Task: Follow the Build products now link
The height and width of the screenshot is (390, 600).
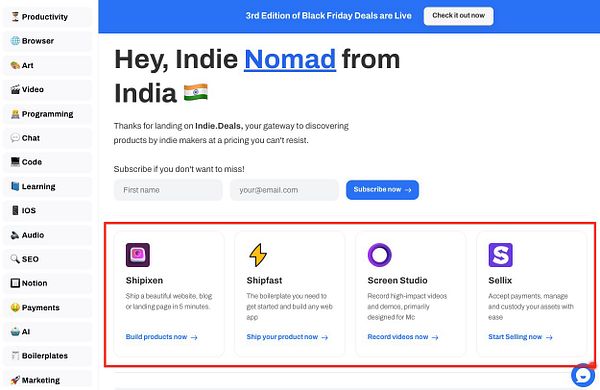Action: 161,337
